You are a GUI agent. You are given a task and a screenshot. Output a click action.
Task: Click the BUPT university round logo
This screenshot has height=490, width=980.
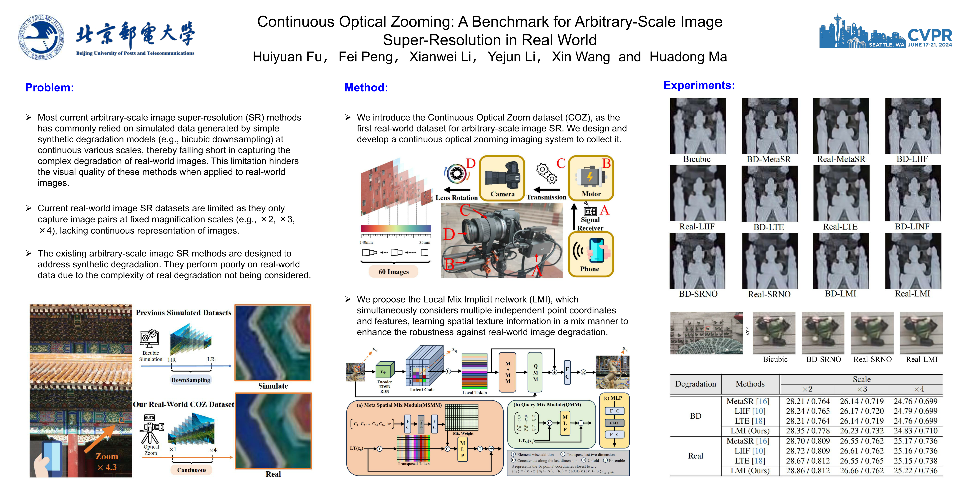pos(41,38)
